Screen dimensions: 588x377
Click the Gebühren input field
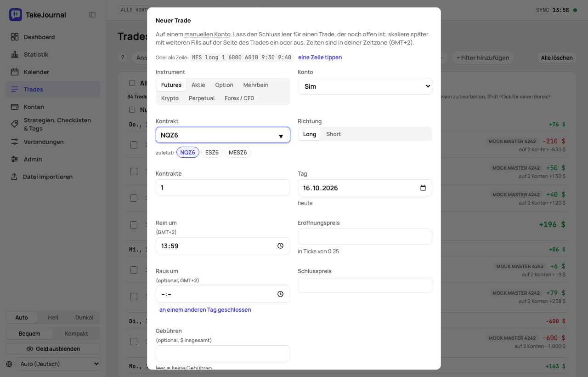click(x=223, y=354)
